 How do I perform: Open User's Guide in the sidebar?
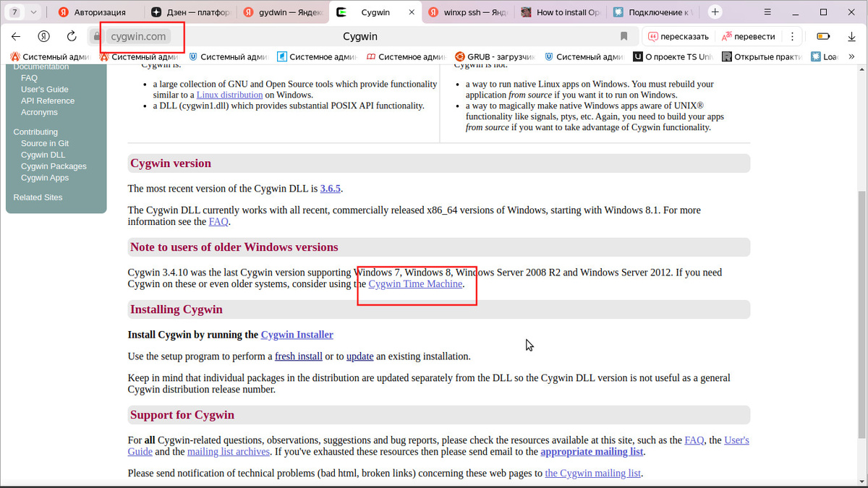[44, 90]
